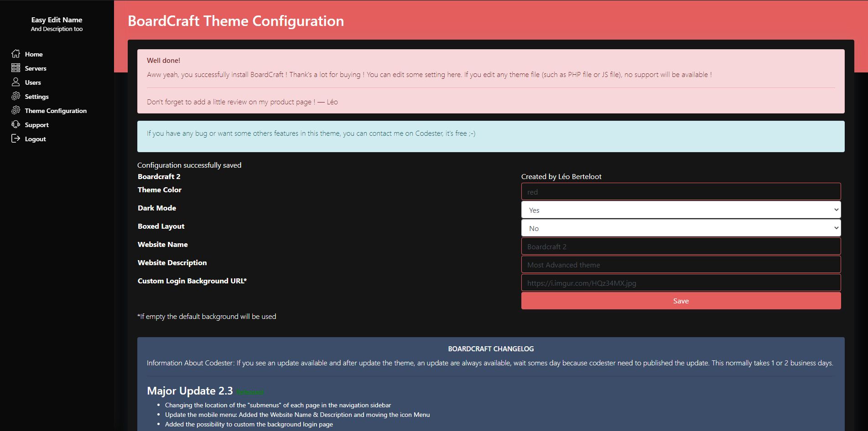Click the green Released badge
Screen dimensions: 868x431
click(249, 392)
